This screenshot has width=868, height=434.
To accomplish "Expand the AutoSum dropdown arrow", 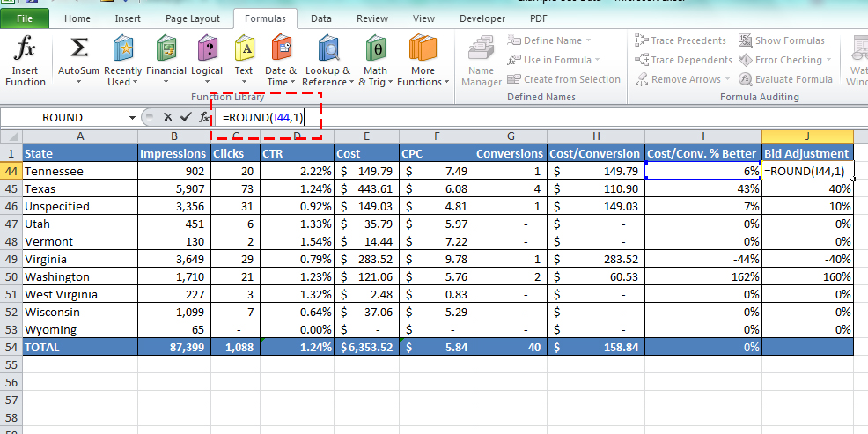I will tap(78, 82).
